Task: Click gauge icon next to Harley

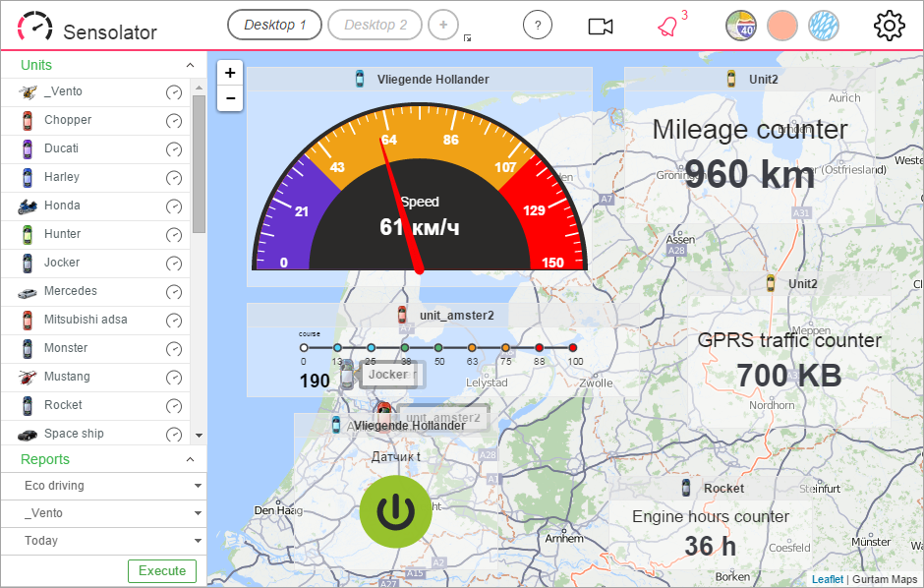Action: pos(174,178)
